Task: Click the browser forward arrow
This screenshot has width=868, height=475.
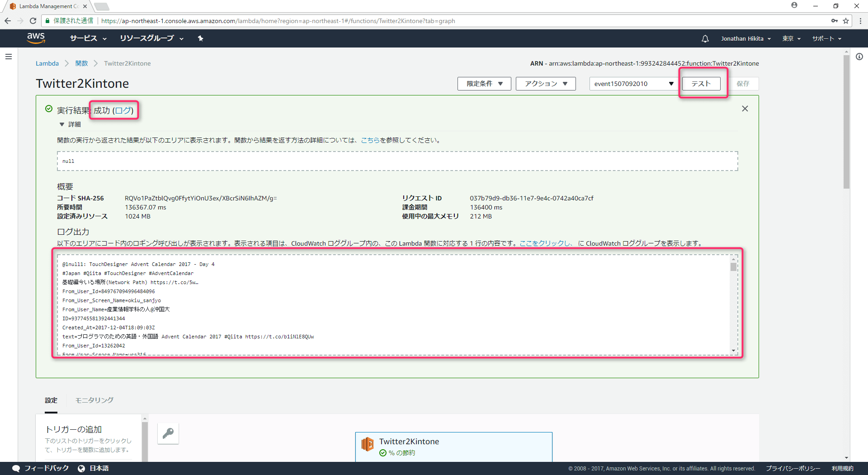Action: (20, 21)
